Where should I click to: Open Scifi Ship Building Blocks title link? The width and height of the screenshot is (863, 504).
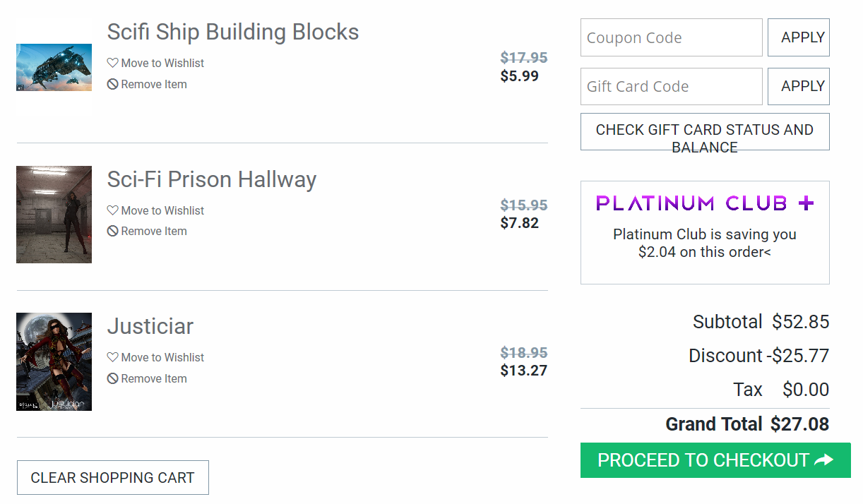[232, 32]
